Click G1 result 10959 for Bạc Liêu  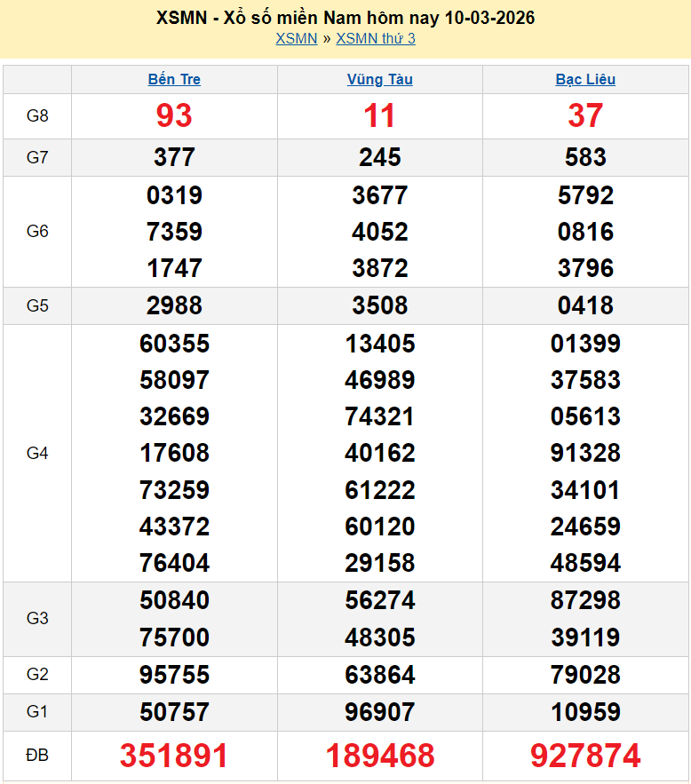tap(585, 712)
